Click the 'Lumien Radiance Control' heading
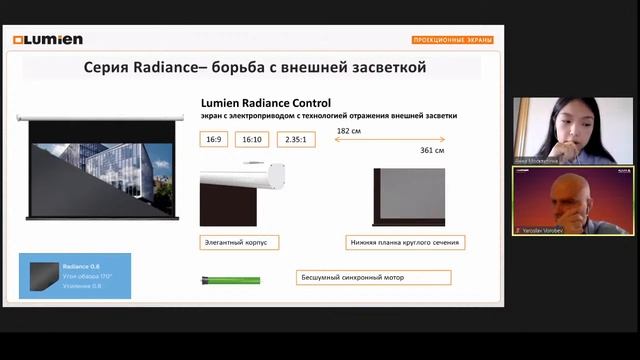640x360 pixels. click(x=266, y=103)
